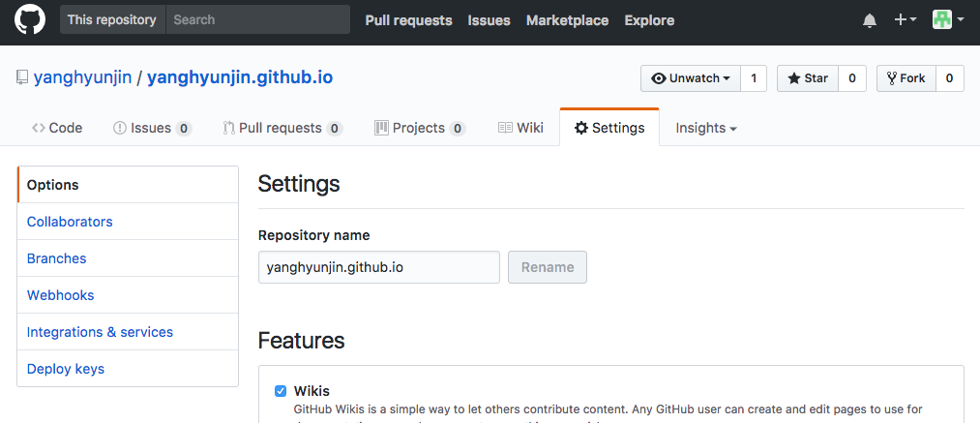This screenshot has width=980, height=423.
Task: Click the repository book icon
Action: click(22, 77)
